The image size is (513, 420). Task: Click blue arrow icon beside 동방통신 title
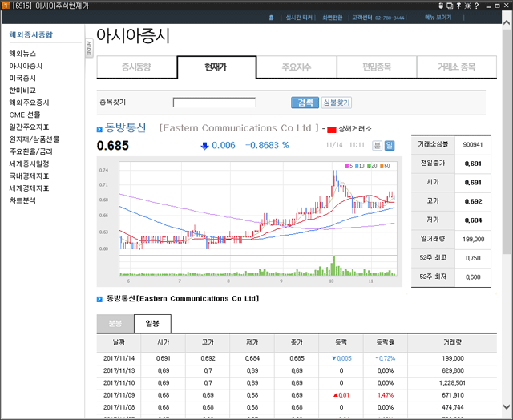point(99,130)
